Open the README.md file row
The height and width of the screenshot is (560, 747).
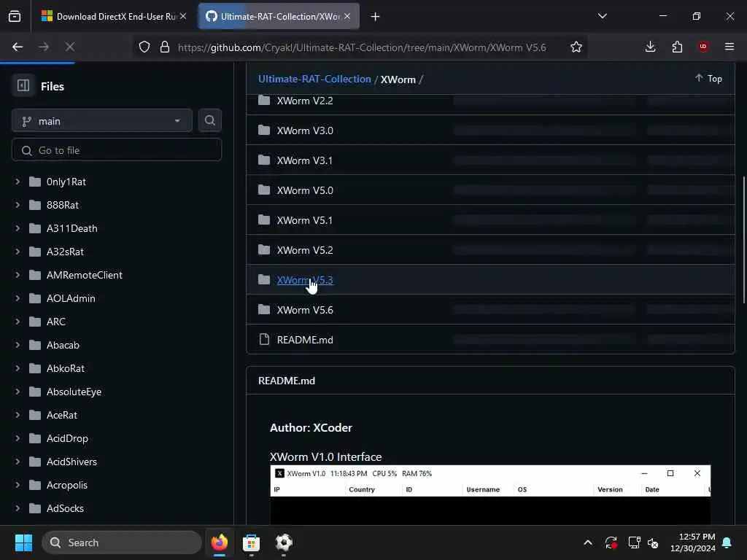coord(490,340)
